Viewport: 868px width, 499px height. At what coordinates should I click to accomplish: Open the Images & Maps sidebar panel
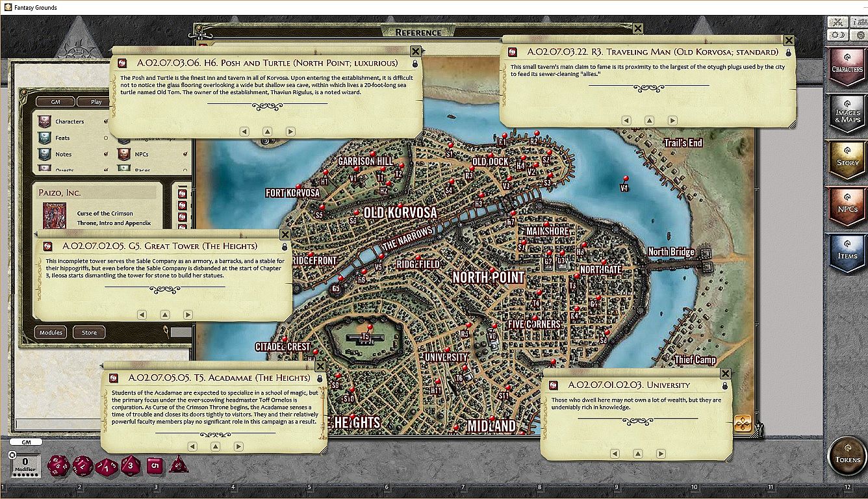coord(847,114)
